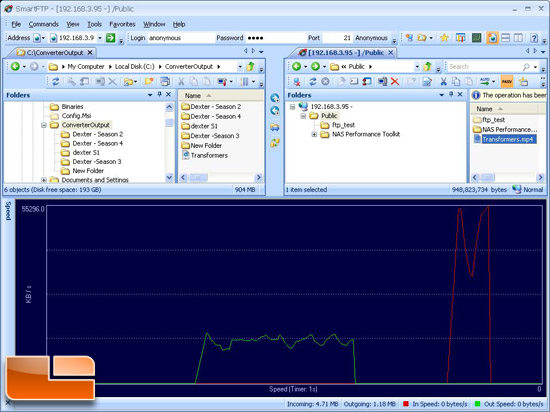Toggle the highlighted browser view layout button
Screen dimensions: 550x412
click(x=492, y=38)
